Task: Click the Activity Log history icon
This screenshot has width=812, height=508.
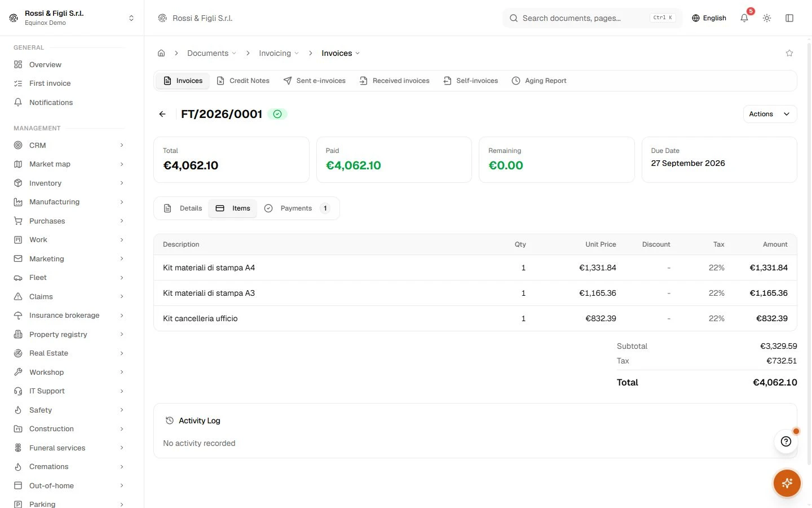Action: click(x=169, y=421)
